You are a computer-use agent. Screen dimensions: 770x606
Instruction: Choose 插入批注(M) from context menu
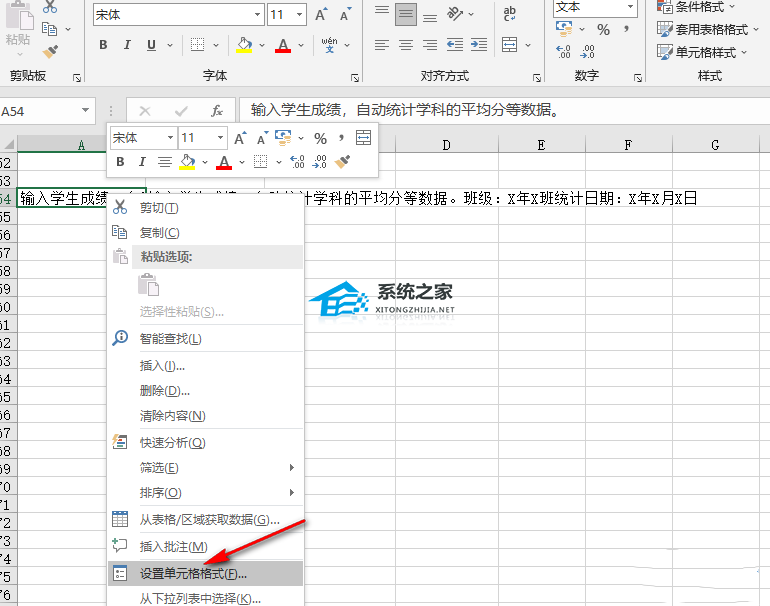click(x=205, y=547)
